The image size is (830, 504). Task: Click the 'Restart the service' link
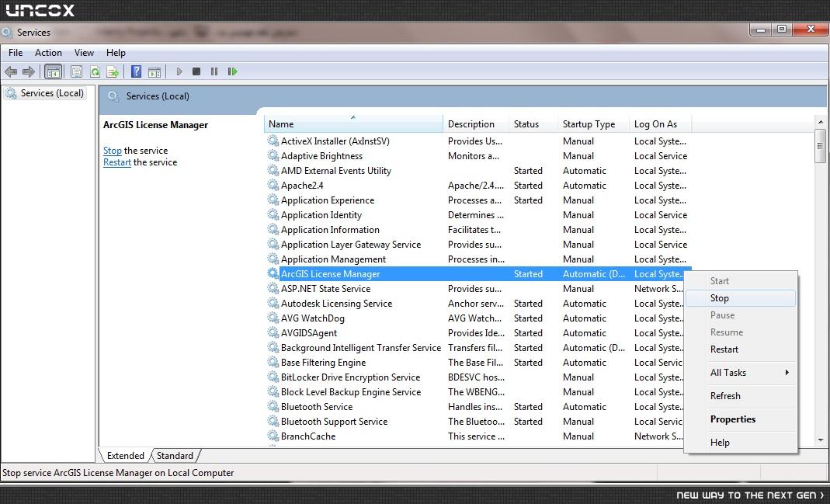[x=117, y=162]
